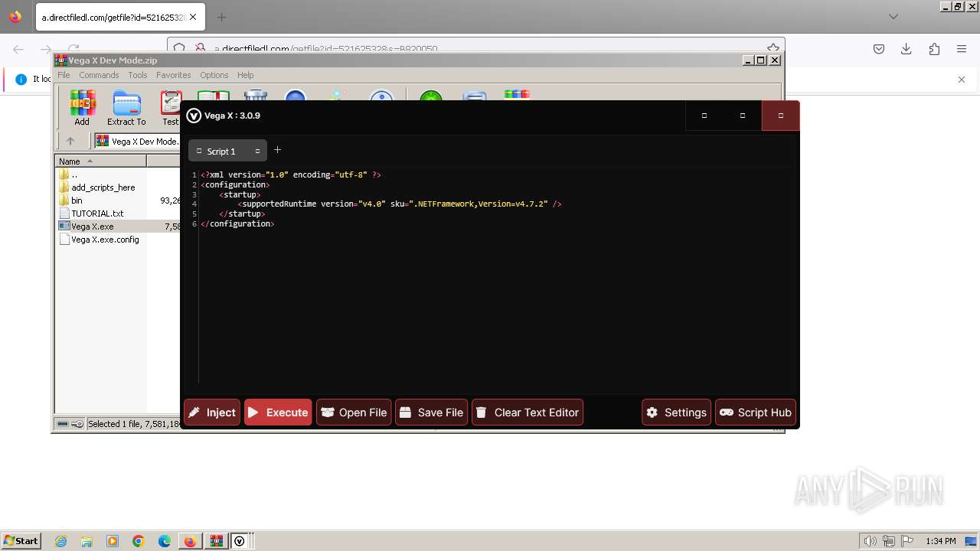
Task: Open a script using Open File
Action: coord(354,412)
